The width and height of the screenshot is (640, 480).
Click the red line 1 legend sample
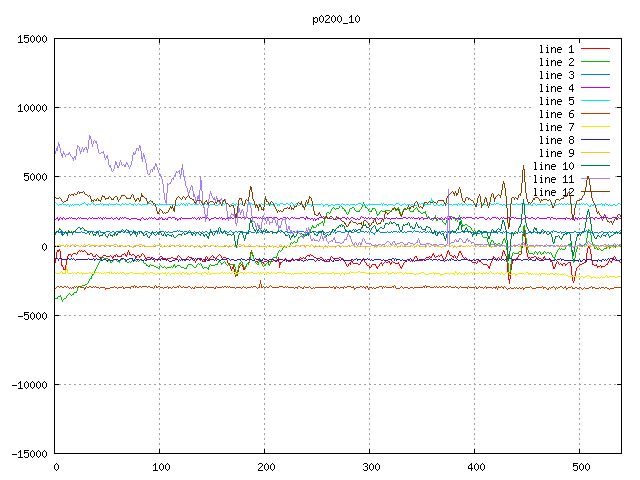pos(595,49)
